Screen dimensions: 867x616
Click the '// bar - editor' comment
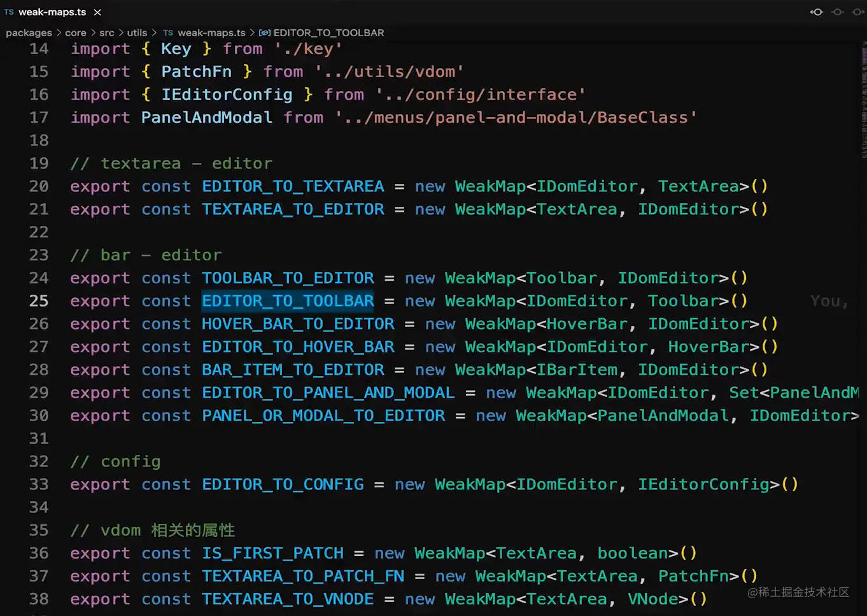146,255
